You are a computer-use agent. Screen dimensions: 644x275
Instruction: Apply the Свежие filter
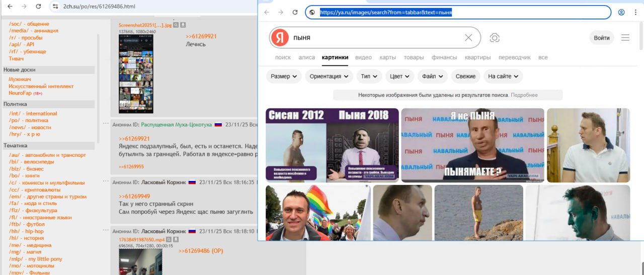click(x=465, y=76)
